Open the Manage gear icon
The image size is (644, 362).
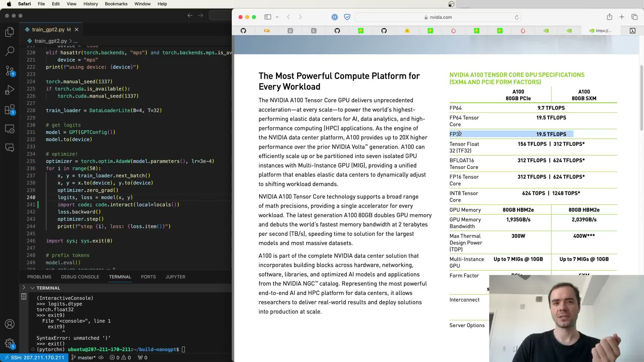pos(10,343)
